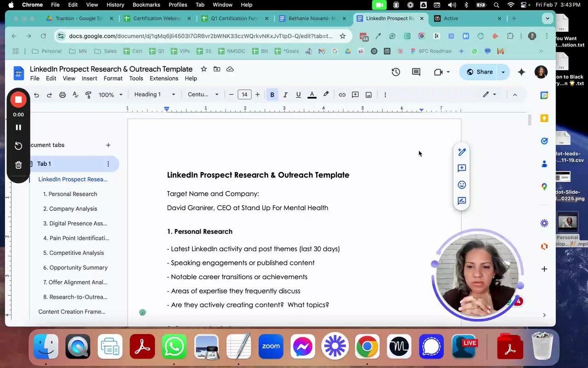Open the zoom 100% dropdown
The height and width of the screenshot is (368, 588).
pos(111,95)
